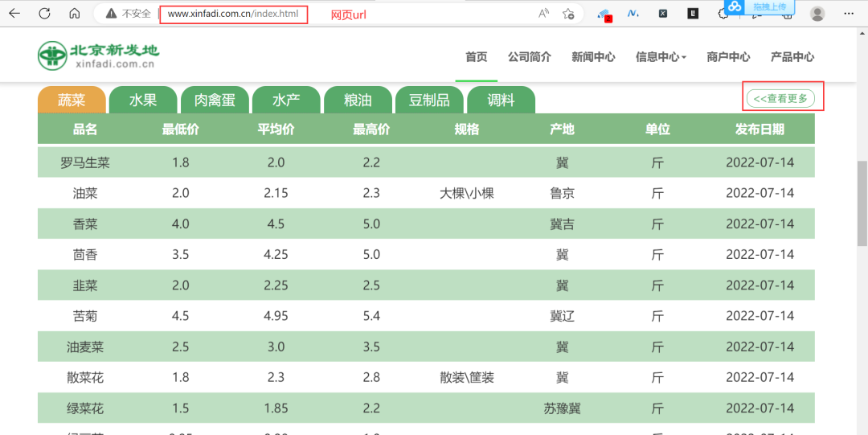Reload the page with the refresh icon

(x=44, y=14)
